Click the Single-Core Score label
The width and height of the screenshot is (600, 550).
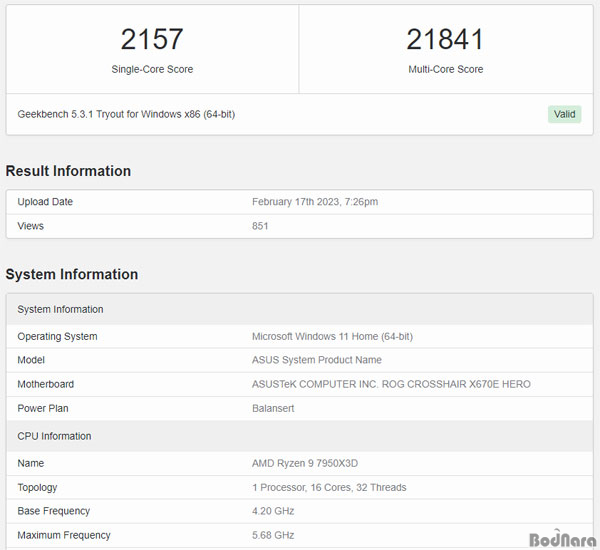pyautogui.click(x=152, y=69)
